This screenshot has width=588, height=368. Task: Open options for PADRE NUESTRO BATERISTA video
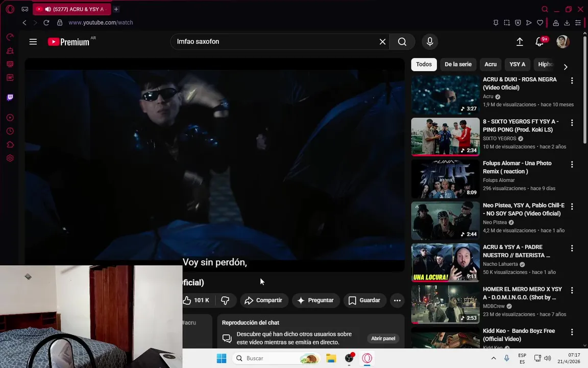[572, 248]
